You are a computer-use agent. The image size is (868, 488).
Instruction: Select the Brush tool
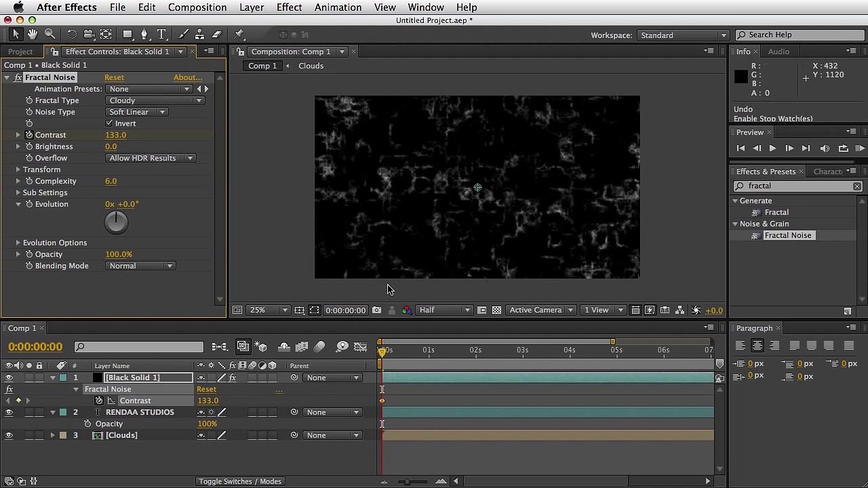(x=183, y=35)
